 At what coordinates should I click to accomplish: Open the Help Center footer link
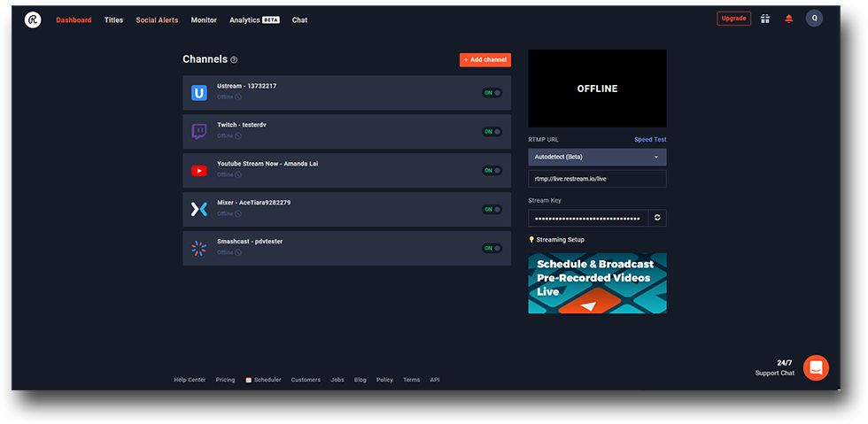[x=190, y=380]
